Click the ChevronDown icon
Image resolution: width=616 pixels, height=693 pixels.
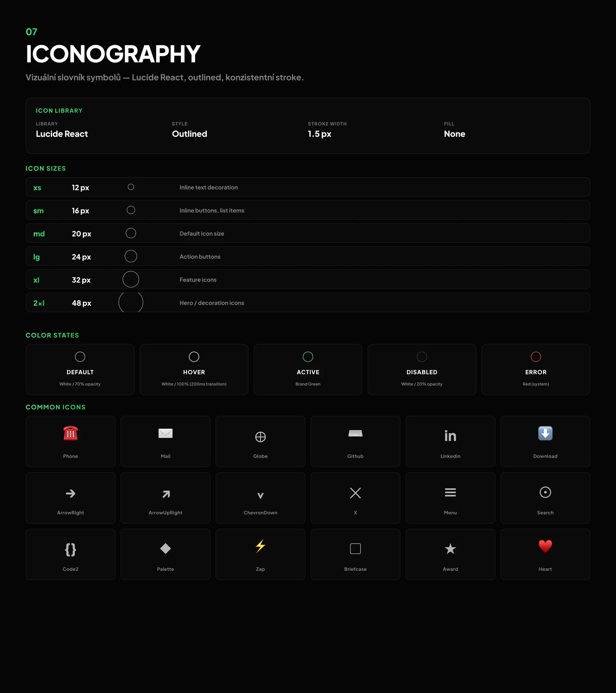click(260, 495)
